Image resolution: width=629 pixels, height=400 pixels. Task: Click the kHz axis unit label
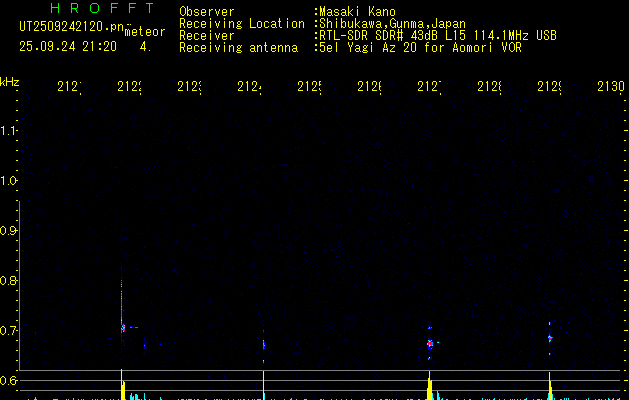tap(10, 82)
